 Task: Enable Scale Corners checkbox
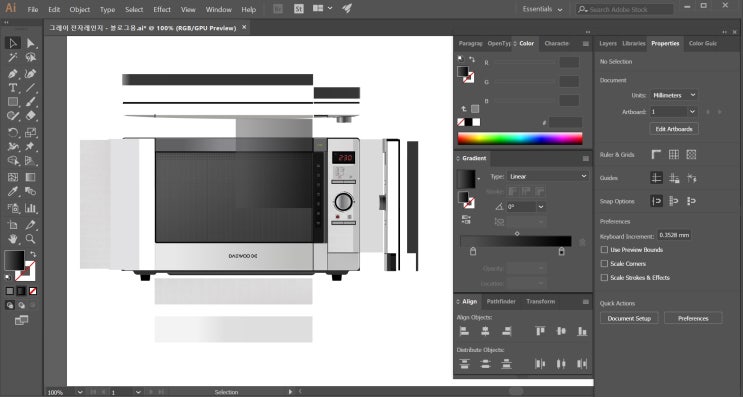tap(604, 263)
